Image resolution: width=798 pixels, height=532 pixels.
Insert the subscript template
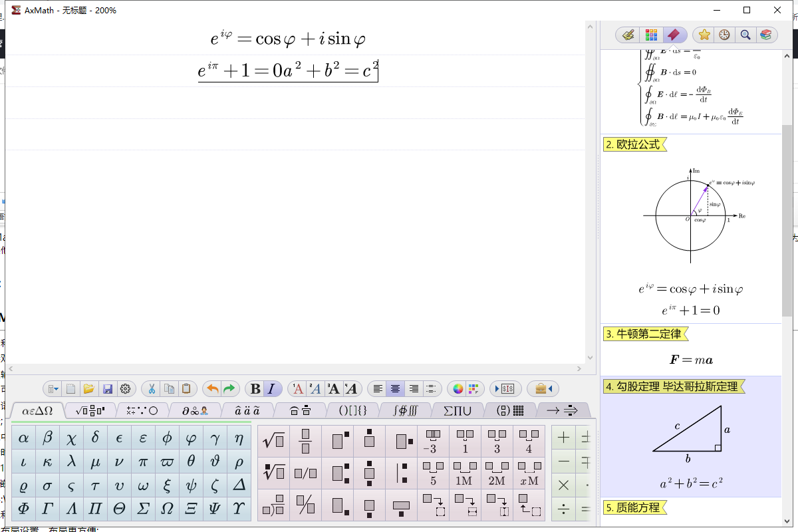click(x=337, y=505)
